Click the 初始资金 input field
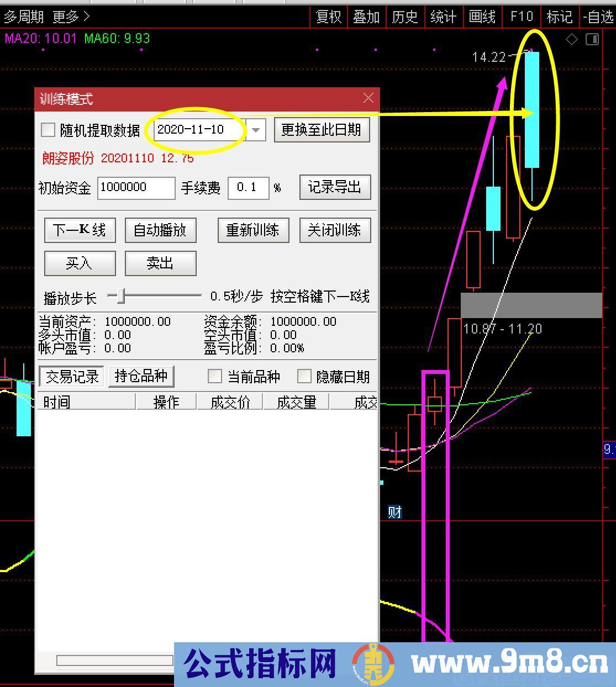The width and height of the screenshot is (616, 687). point(136,188)
